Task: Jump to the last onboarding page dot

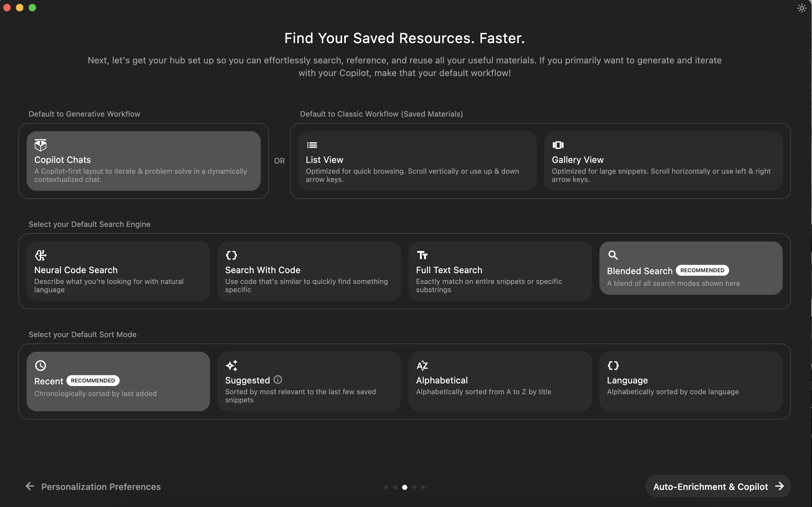Action: coord(423,487)
